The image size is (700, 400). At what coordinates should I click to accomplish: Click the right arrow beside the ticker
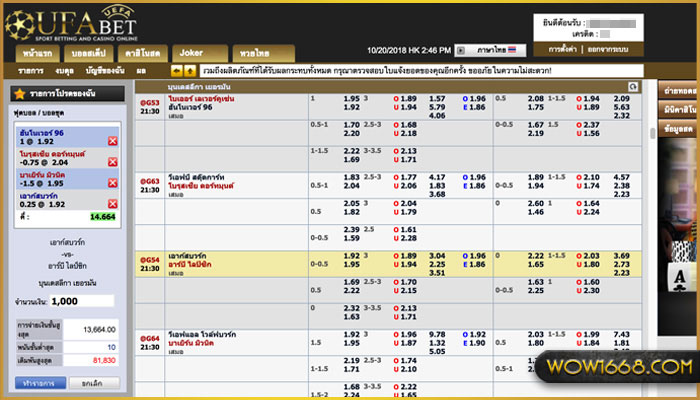pyautogui.click(x=189, y=71)
